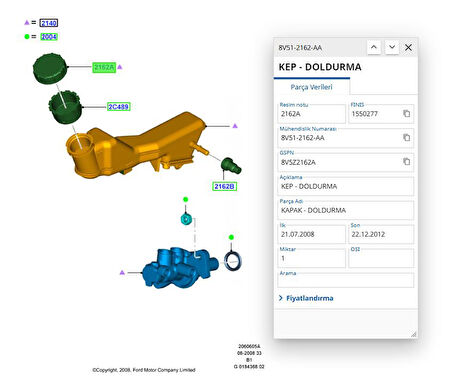
Task: Click the O-ring seal part
Action: tap(232, 261)
